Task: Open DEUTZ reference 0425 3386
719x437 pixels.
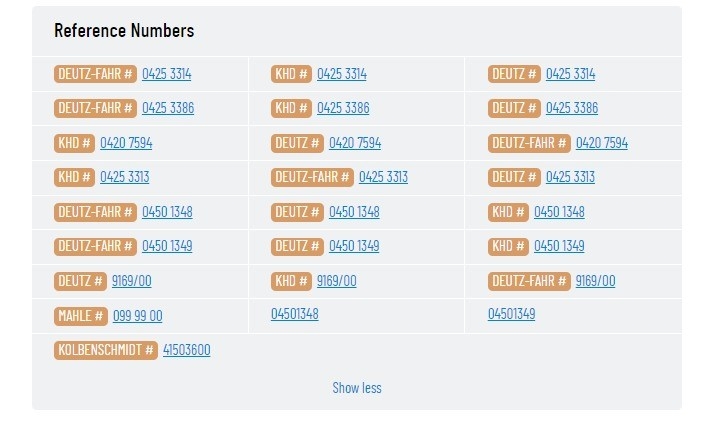Action: pos(572,108)
